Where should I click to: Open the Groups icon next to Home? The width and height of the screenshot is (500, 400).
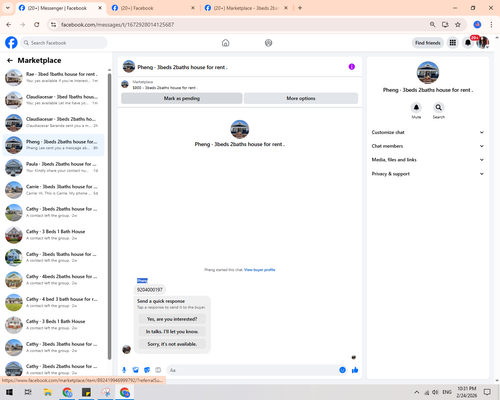(268, 43)
